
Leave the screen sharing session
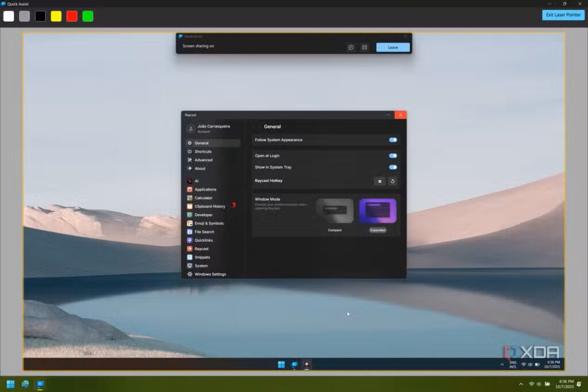[393, 47]
